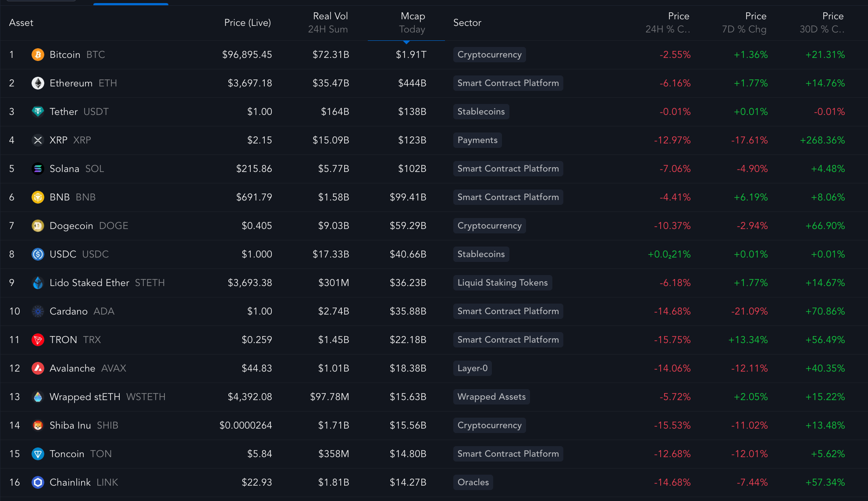Click the XRP logo icon
Screen dimensions: 868x501
38,140
